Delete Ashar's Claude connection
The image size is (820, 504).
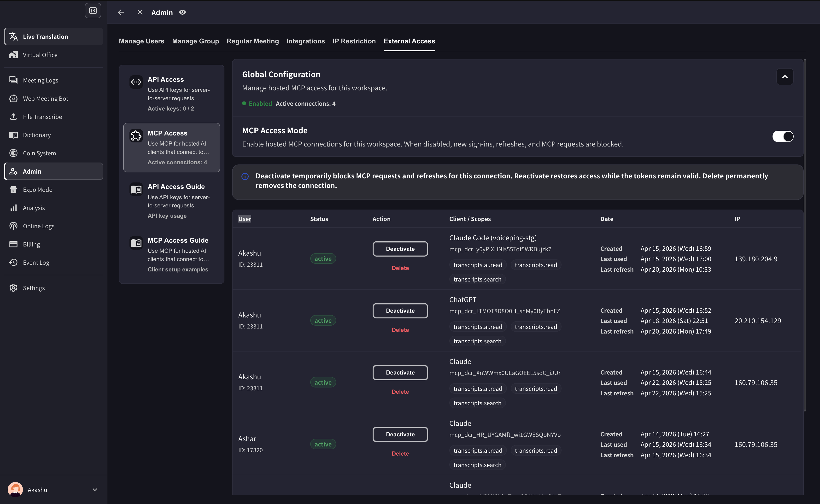400,454
